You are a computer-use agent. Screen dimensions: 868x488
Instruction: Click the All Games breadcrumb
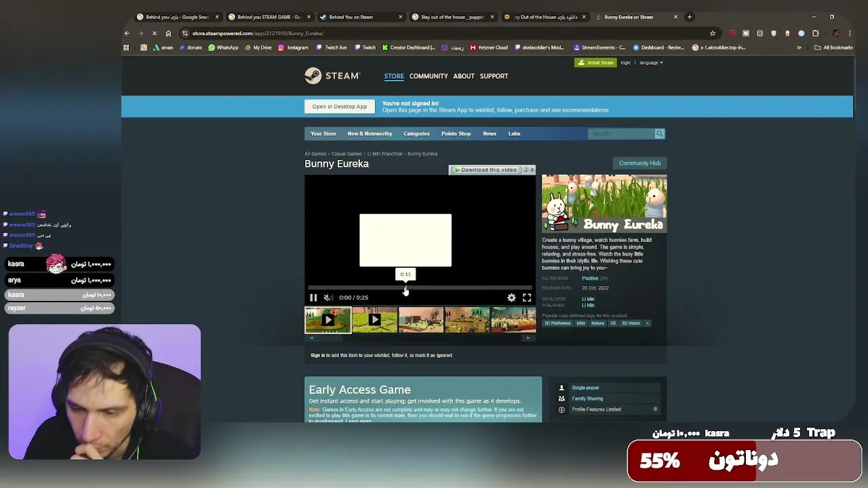coord(315,154)
